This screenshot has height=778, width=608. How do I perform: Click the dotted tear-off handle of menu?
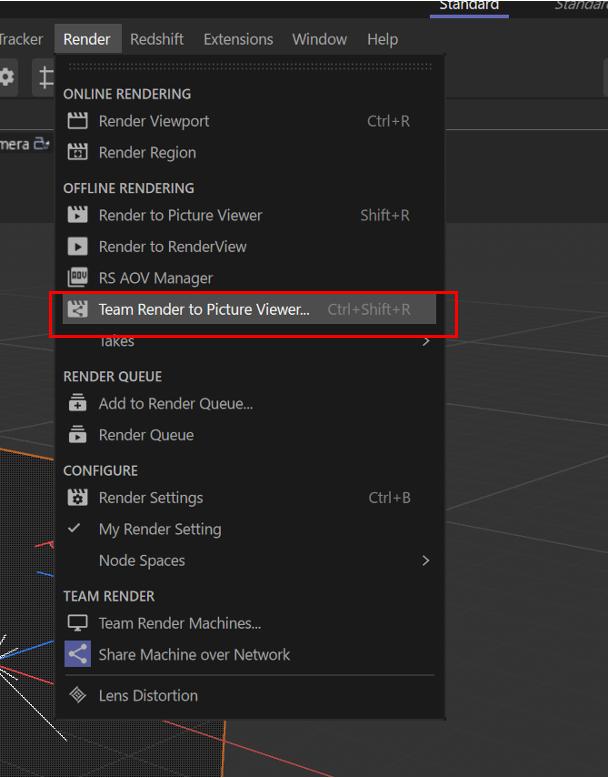point(250,66)
